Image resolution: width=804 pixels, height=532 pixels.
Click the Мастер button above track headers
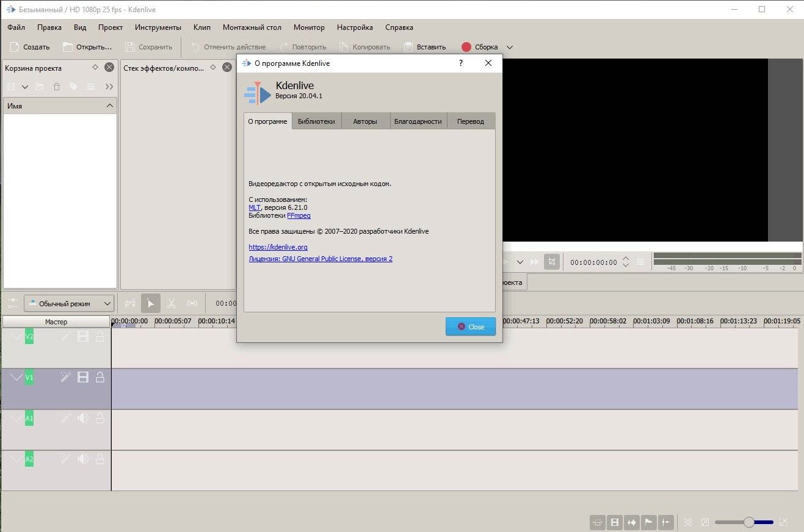pos(56,322)
